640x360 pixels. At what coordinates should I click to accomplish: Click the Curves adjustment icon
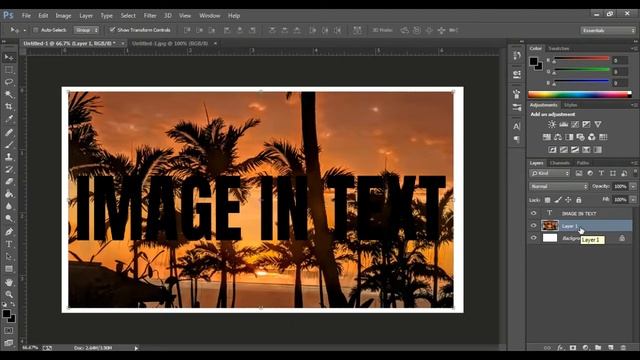click(575, 124)
